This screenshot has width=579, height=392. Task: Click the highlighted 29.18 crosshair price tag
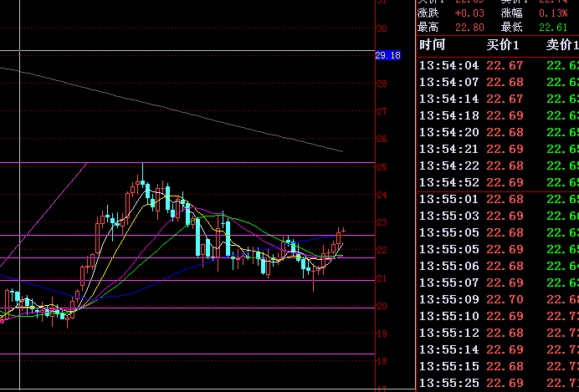[387, 55]
